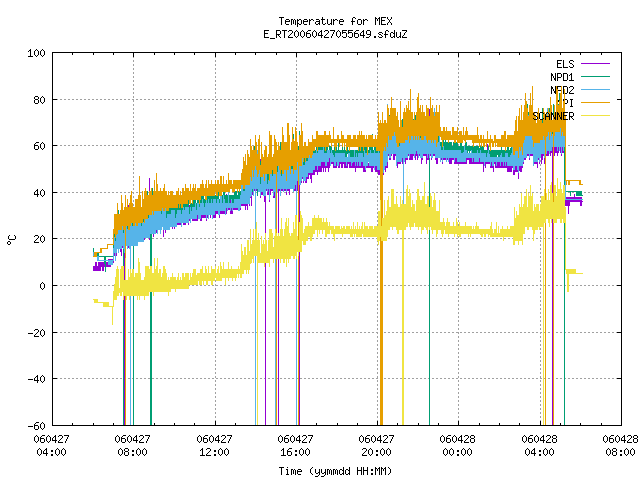Click the green NPD1 legend line sample
The width and height of the screenshot is (640, 480).
(595, 76)
